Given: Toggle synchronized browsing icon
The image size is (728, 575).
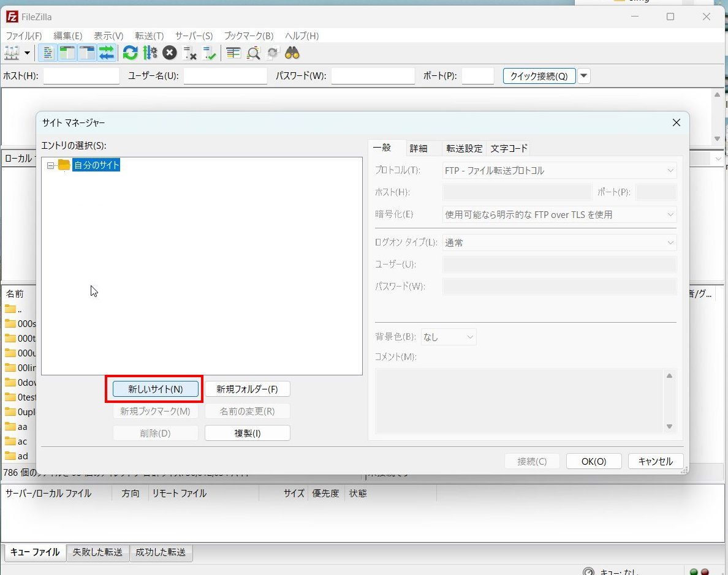Looking at the screenshot, I should [273, 53].
